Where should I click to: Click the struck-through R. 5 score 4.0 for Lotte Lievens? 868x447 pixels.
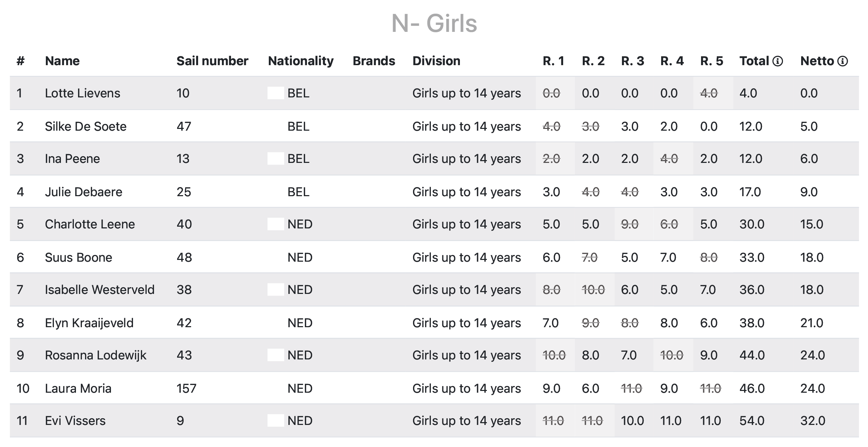(x=709, y=93)
